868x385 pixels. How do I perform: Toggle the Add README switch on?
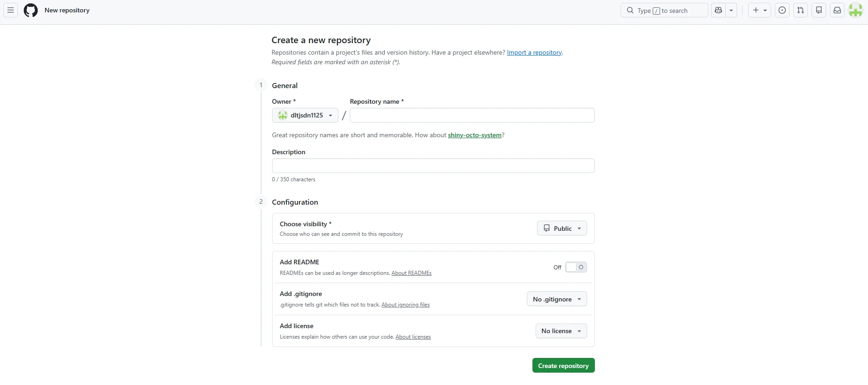[576, 267]
